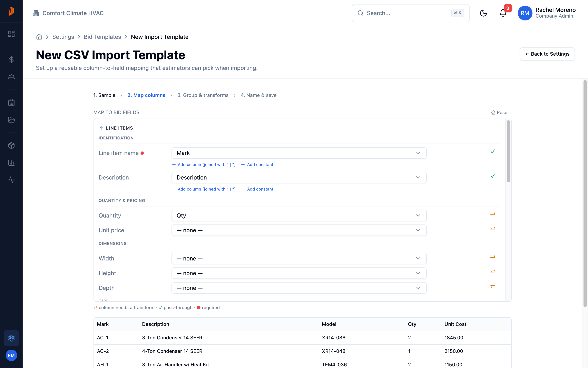
Task: Click the company building icon near Comfort Climate HVAC
Action: (36, 13)
